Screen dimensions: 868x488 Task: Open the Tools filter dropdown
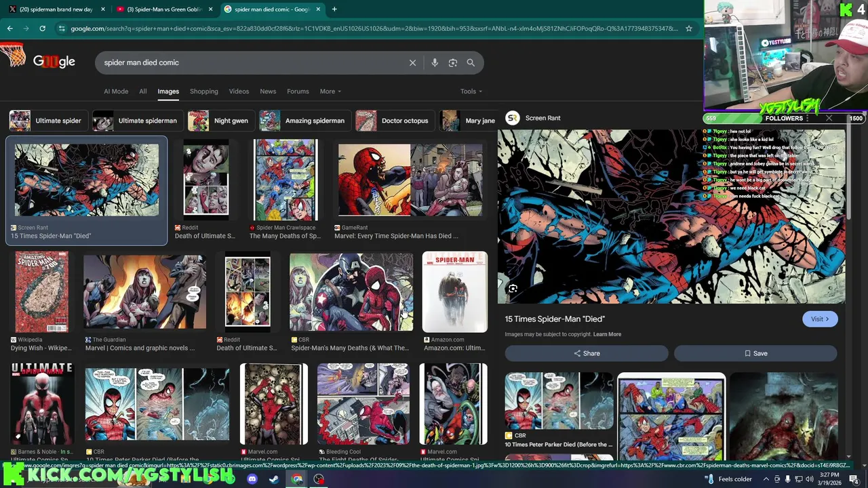[471, 91]
